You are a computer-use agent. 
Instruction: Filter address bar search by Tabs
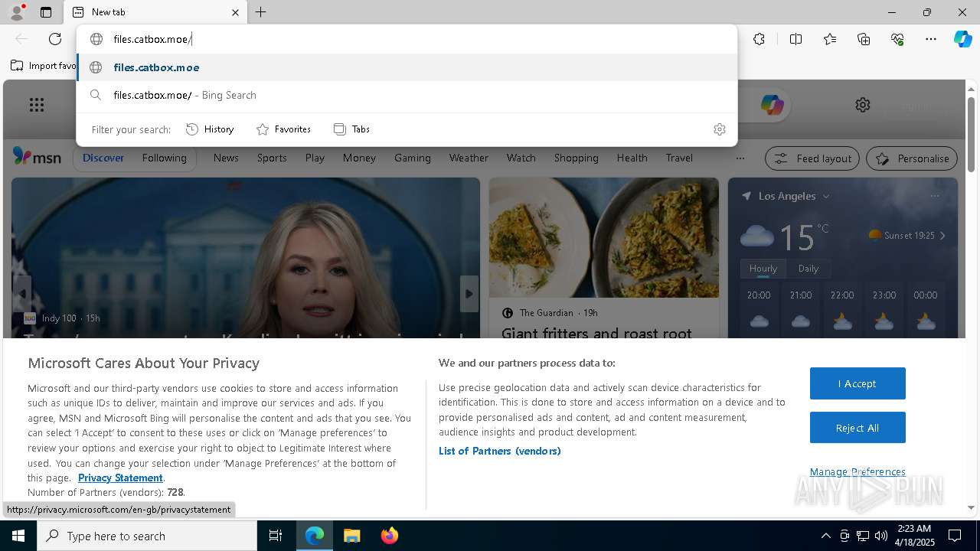tap(351, 129)
